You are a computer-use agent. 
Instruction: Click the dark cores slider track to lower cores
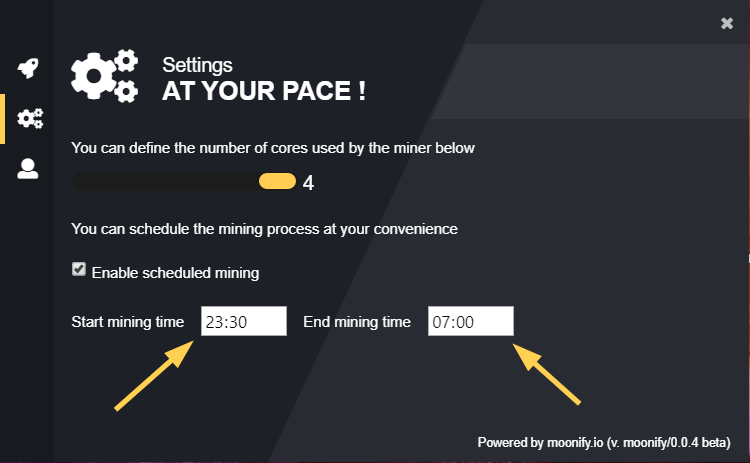click(x=165, y=181)
